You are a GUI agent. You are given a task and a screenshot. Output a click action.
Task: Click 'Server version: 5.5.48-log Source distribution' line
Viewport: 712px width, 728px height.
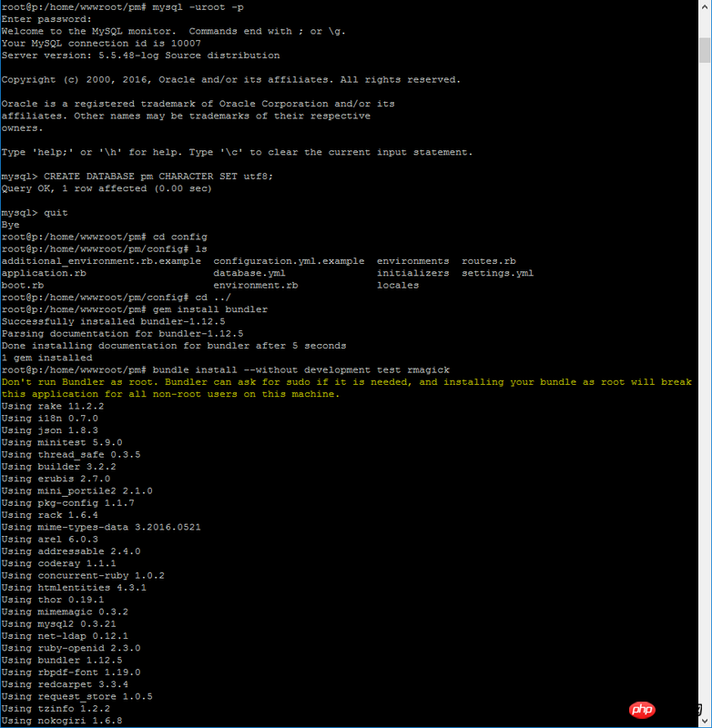141,56
